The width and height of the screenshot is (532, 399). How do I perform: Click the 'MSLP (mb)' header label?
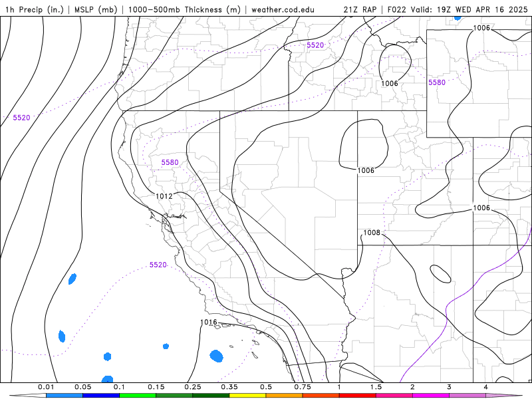(96, 9)
